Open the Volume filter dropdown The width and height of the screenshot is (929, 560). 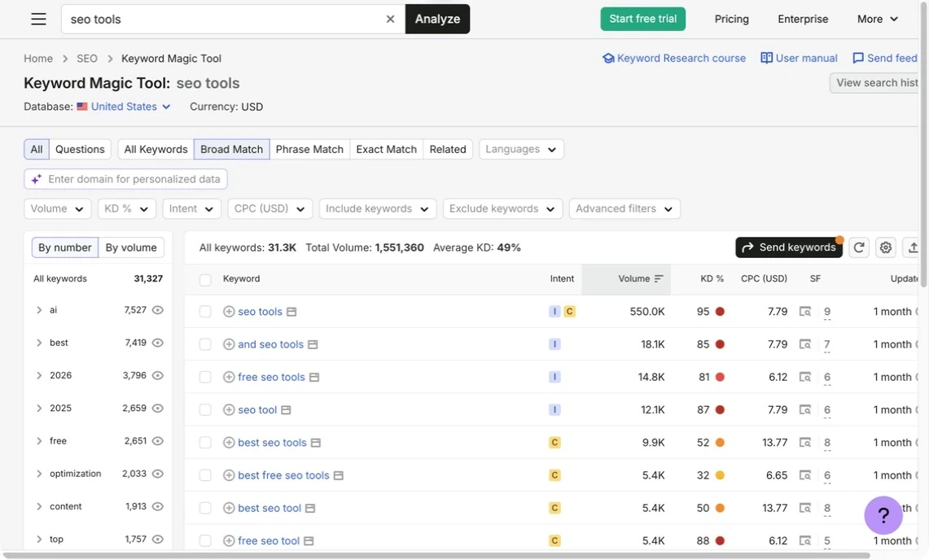[58, 208]
